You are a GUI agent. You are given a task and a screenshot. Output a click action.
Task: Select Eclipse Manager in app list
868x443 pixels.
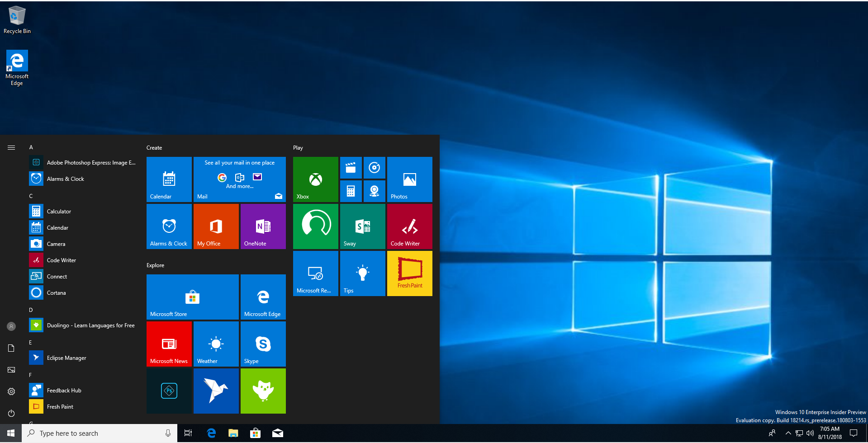83,358
